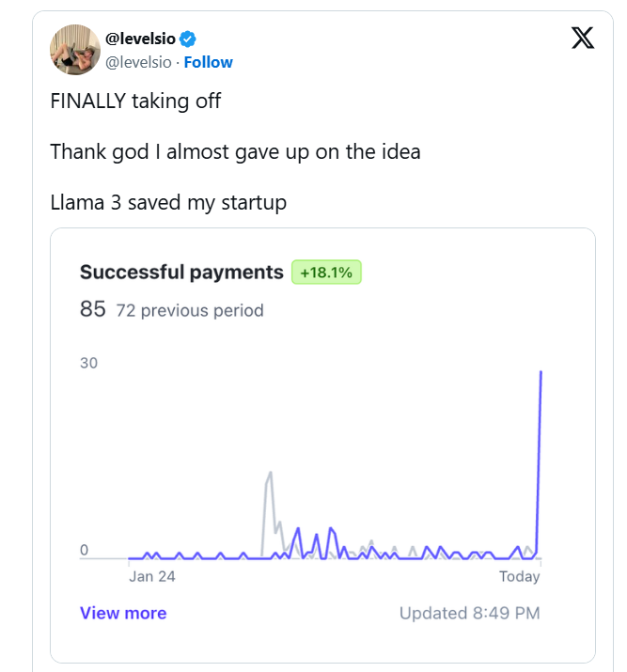Screen dimensions: 627x672
Task: Click the bold @levelsio display name
Action: click(x=141, y=39)
